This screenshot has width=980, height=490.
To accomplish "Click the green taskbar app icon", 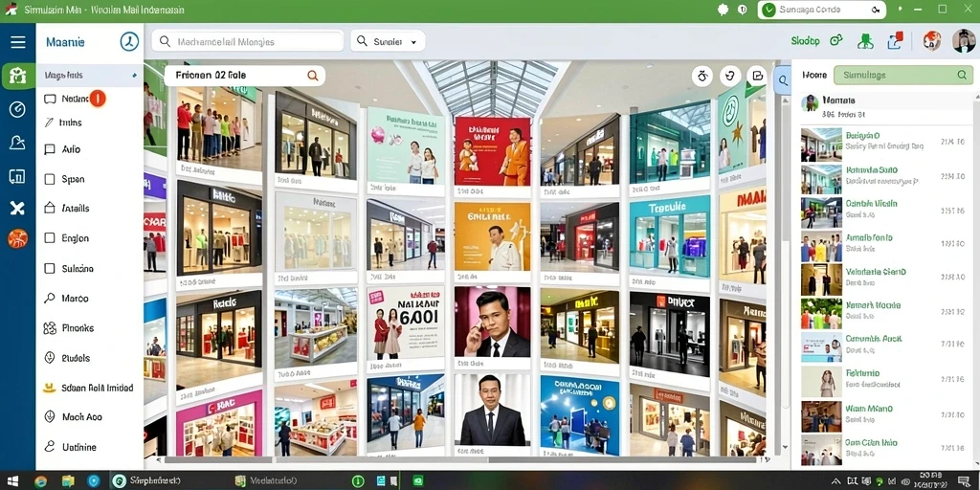I will pos(418,481).
